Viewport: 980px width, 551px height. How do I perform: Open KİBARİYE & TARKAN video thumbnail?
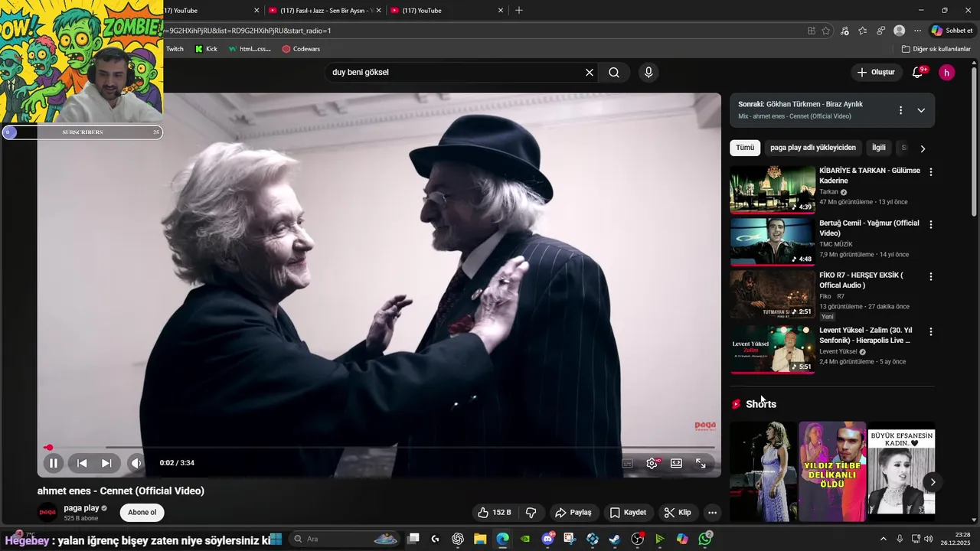[x=773, y=190]
